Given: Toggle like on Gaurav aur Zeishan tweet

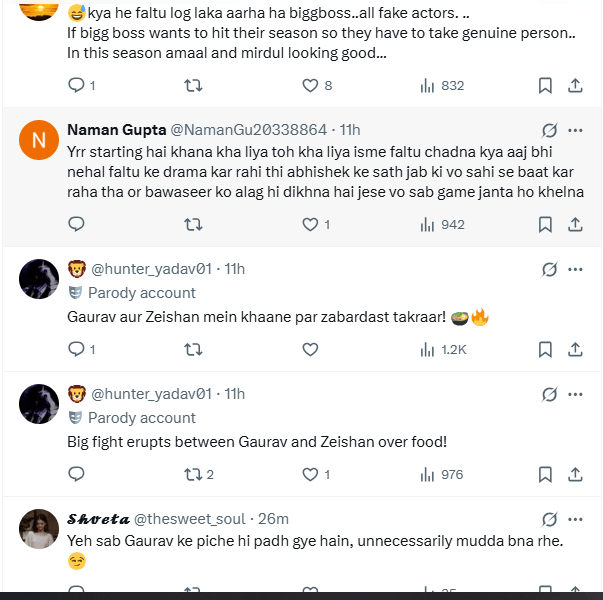Looking at the screenshot, I should point(310,349).
